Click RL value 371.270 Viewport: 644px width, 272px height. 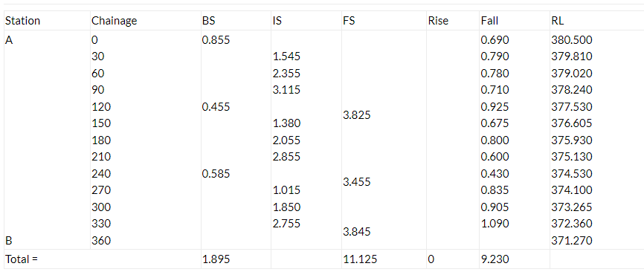pos(572,240)
